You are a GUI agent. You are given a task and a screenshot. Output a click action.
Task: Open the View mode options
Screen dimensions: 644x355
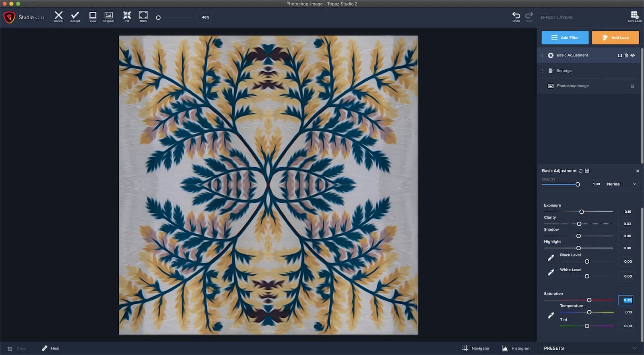coord(93,16)
